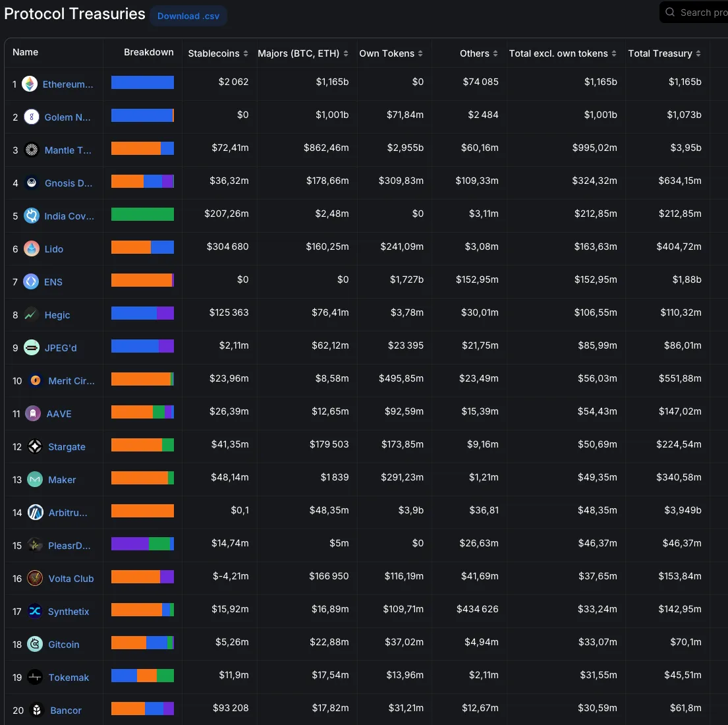Click the PleasrDAO logo icon
The height and width of the screenshot is (725, 728).
coord(35,545)
